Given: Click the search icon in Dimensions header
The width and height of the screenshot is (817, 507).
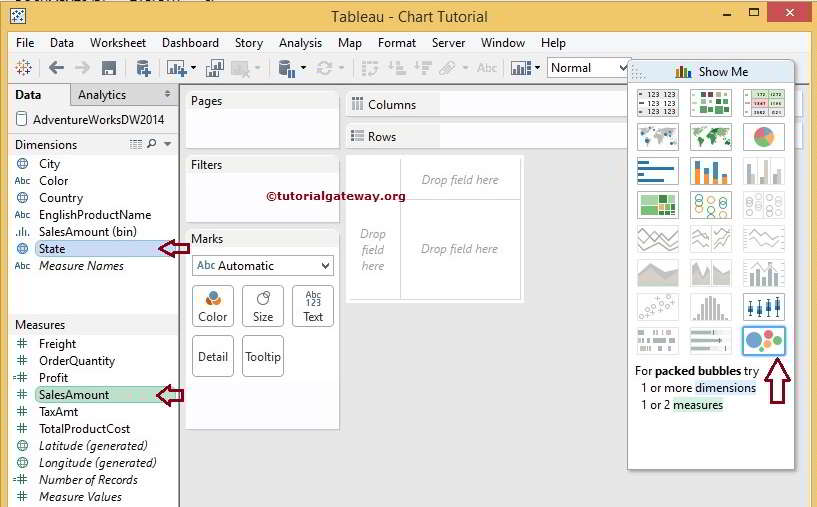Looking at the screenshot, I should click(x=152, y=143).
